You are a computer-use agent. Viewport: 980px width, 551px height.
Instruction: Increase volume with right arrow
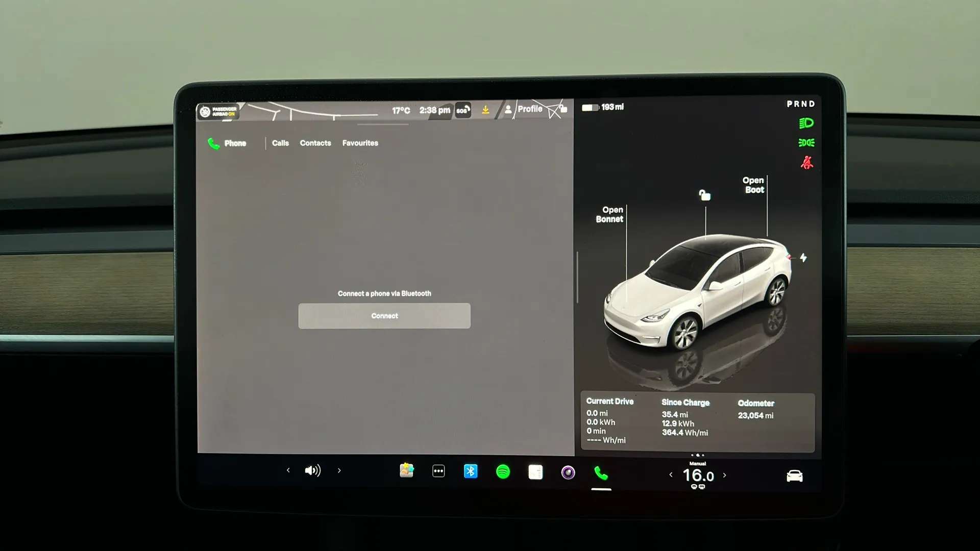(339, 470)
